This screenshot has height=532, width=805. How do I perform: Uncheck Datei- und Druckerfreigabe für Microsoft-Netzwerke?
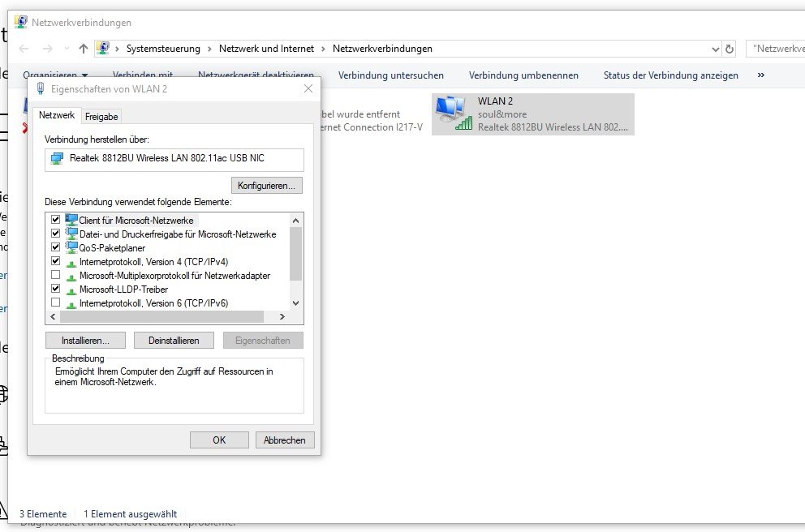point(55,234)
